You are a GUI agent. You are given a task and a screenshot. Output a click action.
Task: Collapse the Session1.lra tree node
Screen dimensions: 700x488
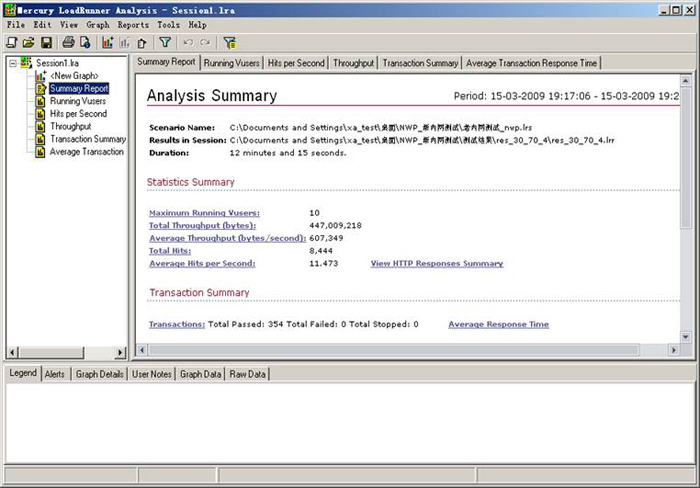pyautogui.click(x=13, y=63)
